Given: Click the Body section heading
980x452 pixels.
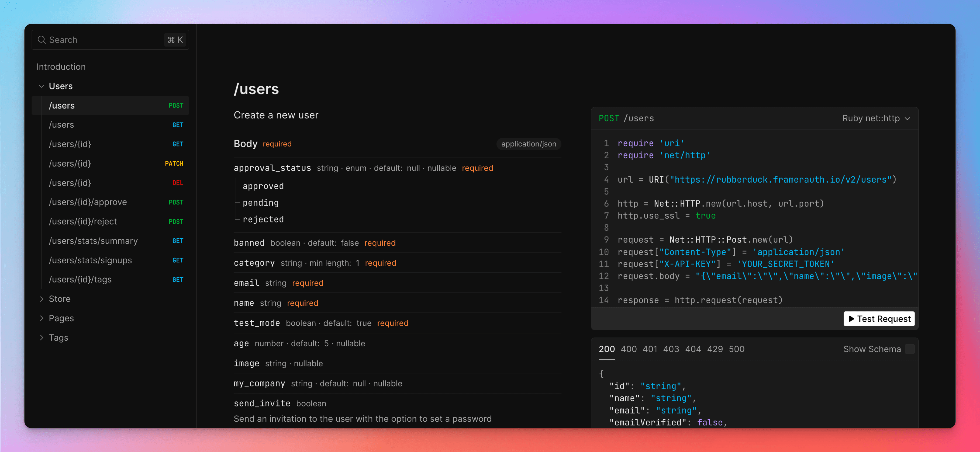Looking at the screenshot, I should tap(245, 144).
